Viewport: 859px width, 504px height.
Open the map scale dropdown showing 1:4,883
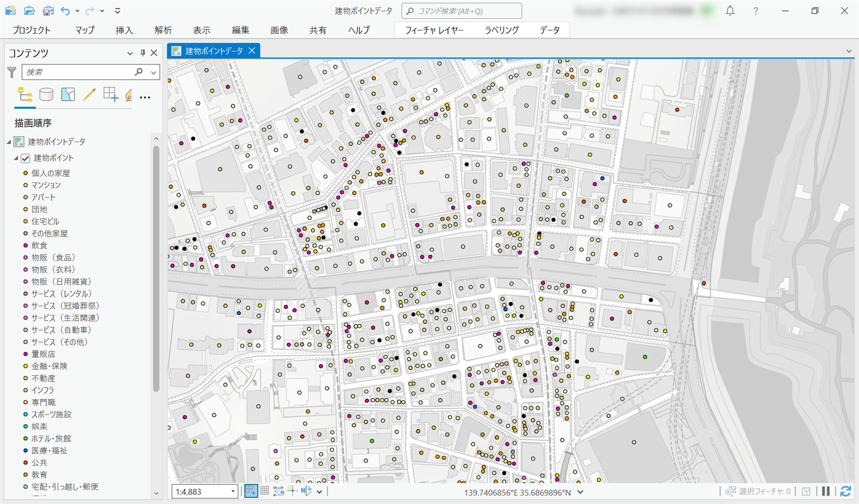tap(233, 491)
